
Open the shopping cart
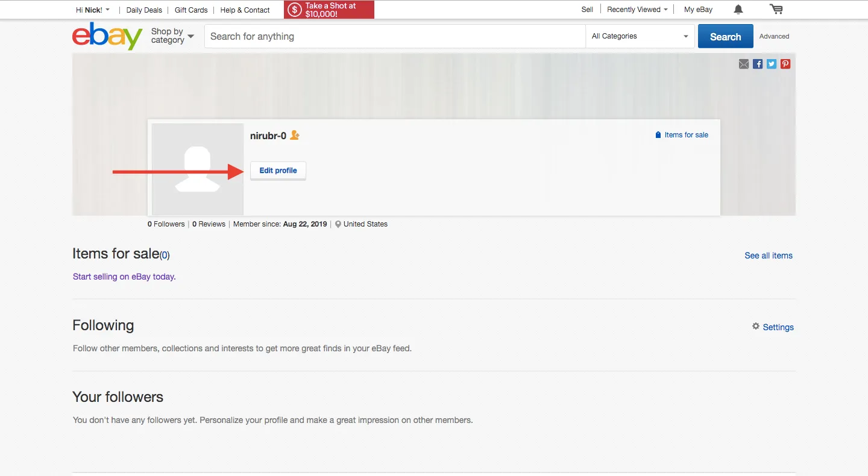(x=776, y=9)
